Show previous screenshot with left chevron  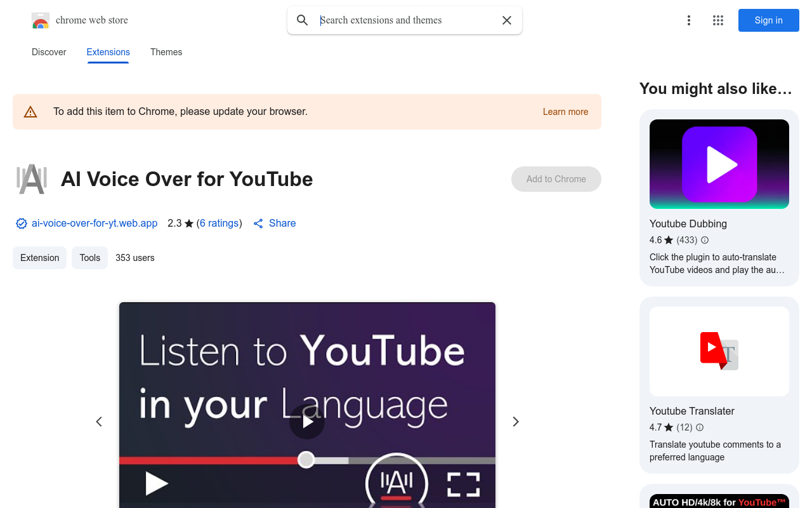[x=99, y=422]
